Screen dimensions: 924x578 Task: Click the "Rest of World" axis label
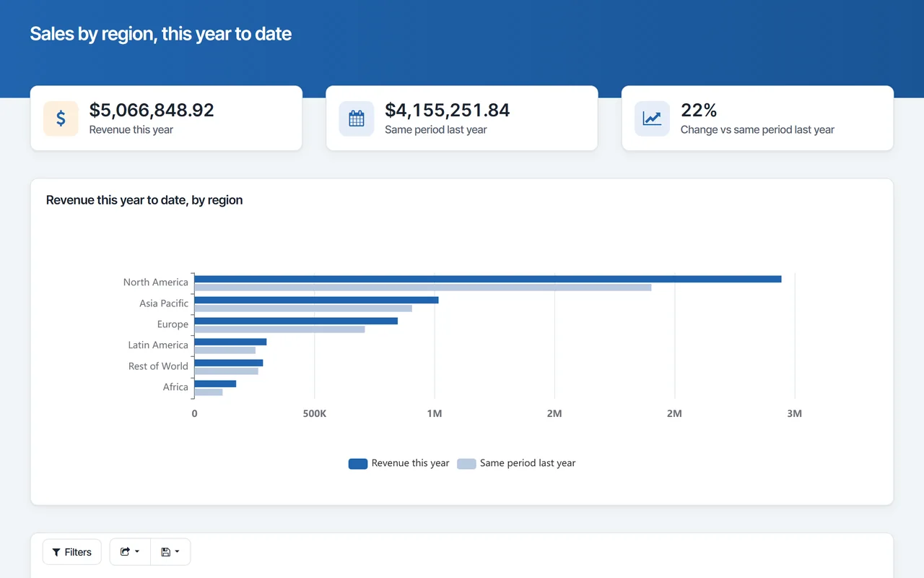click(158, 366)
